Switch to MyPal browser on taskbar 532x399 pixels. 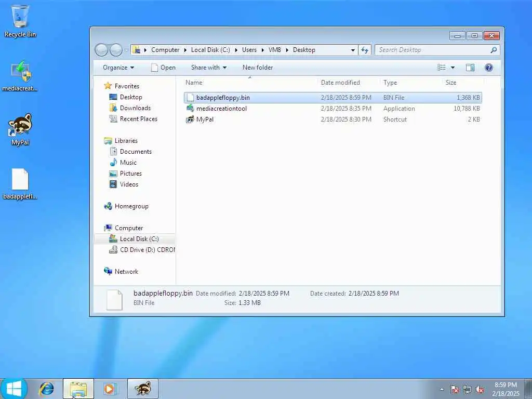143,389
